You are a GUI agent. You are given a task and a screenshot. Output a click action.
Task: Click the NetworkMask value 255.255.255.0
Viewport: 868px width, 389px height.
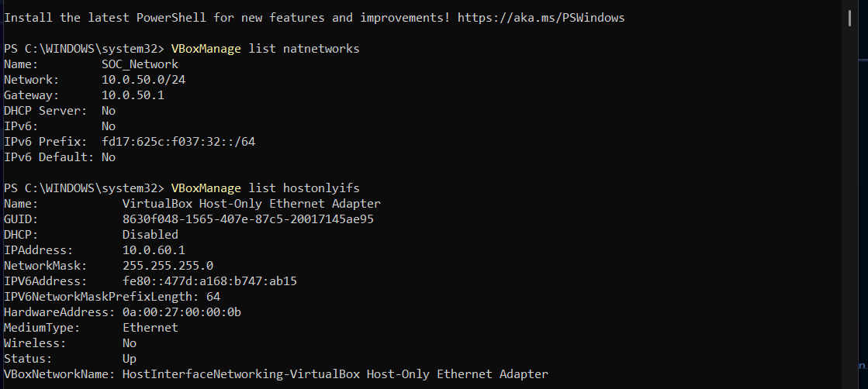(x=168, y=266)
